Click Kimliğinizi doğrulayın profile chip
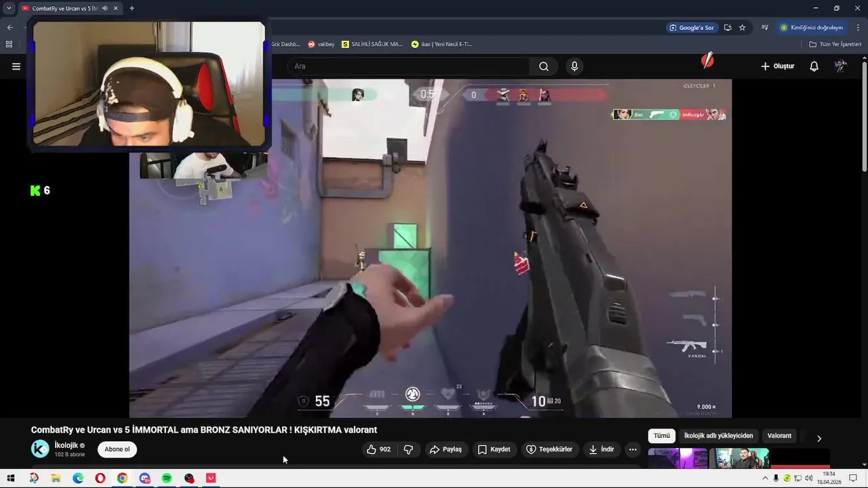The height and width of the screenshot is (488, 868). pos(812,28)
